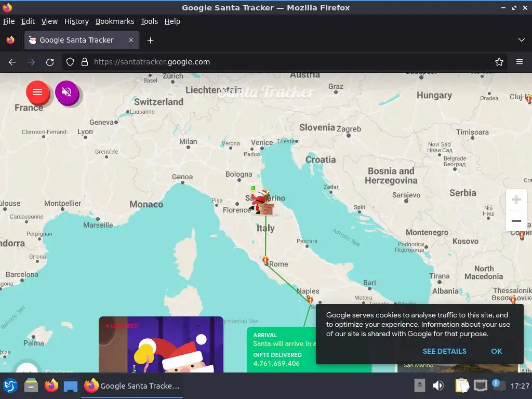Click the show desktop taskbar icon
The image size is (532, 399).
point(71,386)
